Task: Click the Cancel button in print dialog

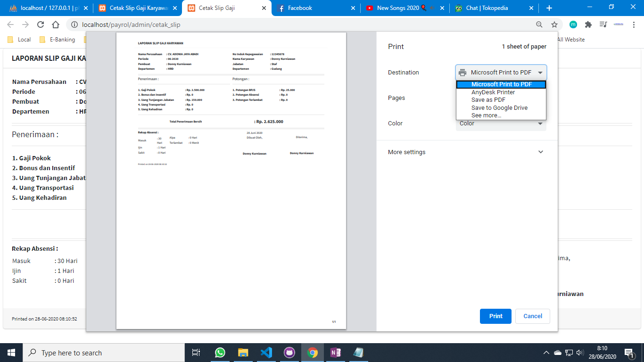Action: 532,316
